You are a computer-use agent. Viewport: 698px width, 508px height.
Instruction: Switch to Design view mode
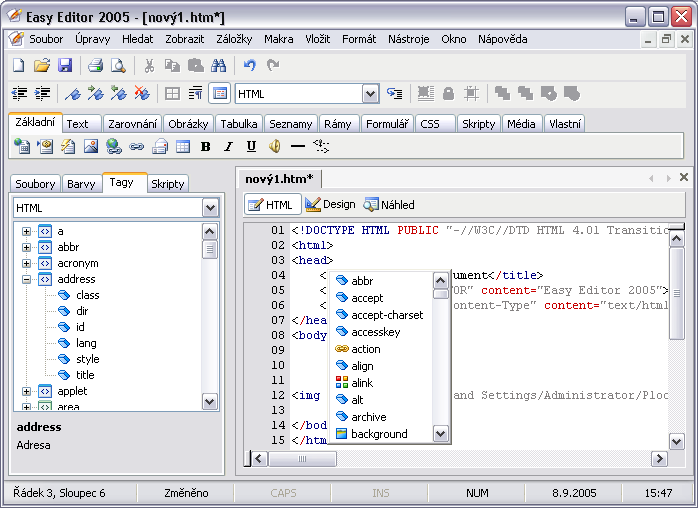point(330,204)
